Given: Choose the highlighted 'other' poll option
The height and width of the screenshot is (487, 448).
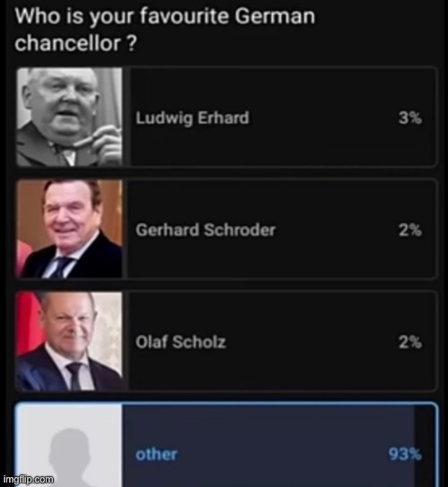Looking at the screenshot, I should click(x=227, y=445).
